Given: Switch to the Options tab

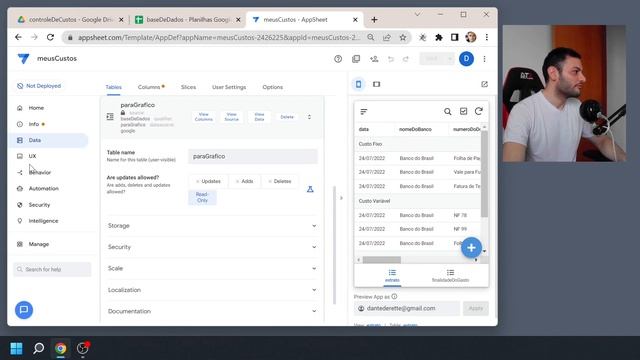Looking at the screenshot, I should point(273,87).
